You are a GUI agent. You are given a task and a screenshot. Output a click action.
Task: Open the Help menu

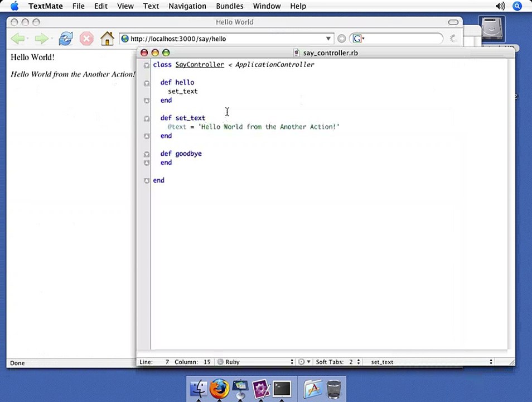click(298, 6)
